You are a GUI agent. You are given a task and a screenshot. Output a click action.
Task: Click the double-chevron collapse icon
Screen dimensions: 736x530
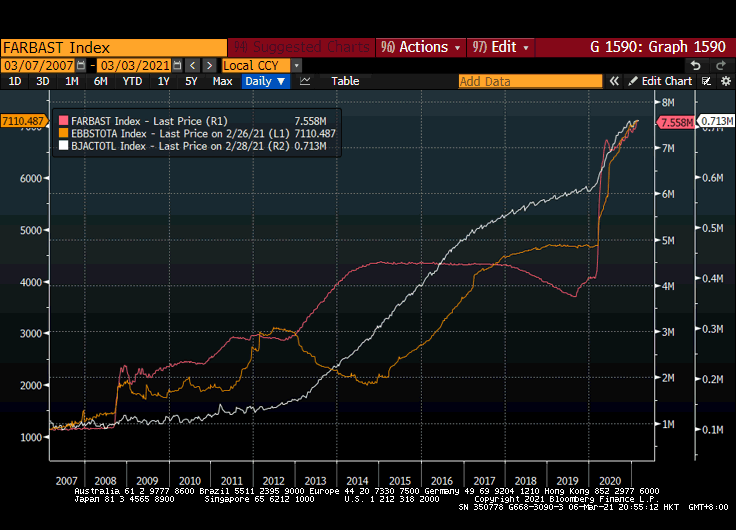(x=612, y=81)
